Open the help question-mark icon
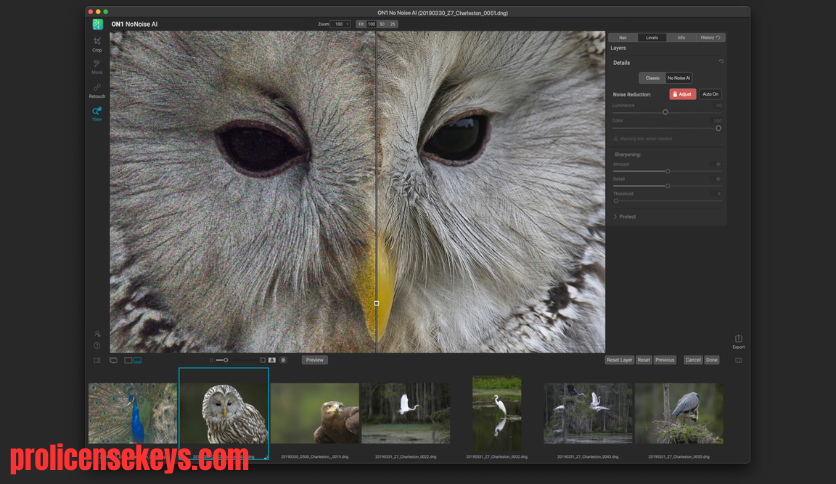The height and width of the screenshot is (484, 836). tap(97, 345)
